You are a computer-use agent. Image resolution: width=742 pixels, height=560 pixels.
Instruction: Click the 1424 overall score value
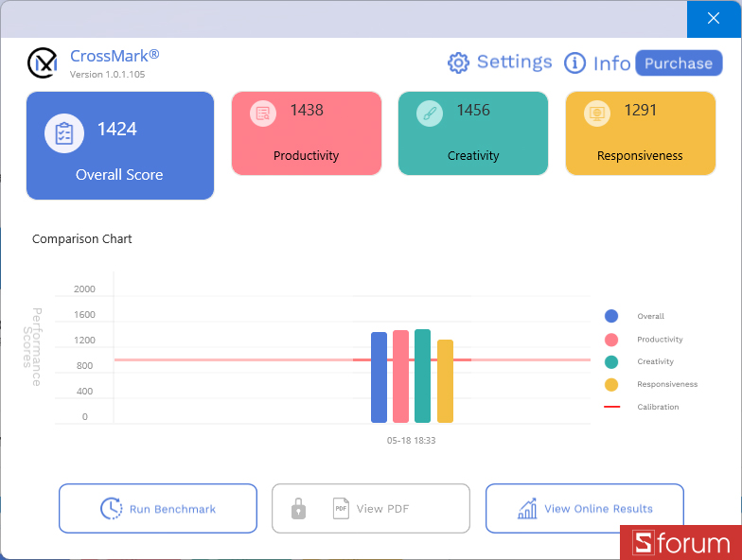pyautogui.click(x=117, y=129)
